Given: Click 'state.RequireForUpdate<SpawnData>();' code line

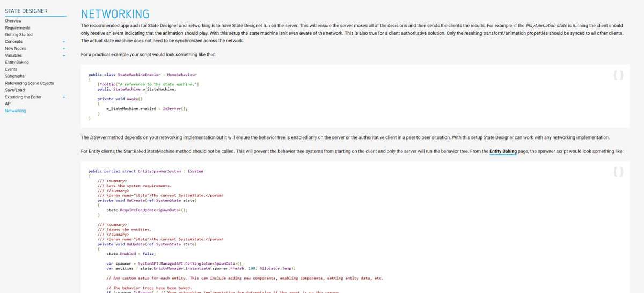Looking at the screenshot, I should tap(147, 210).
